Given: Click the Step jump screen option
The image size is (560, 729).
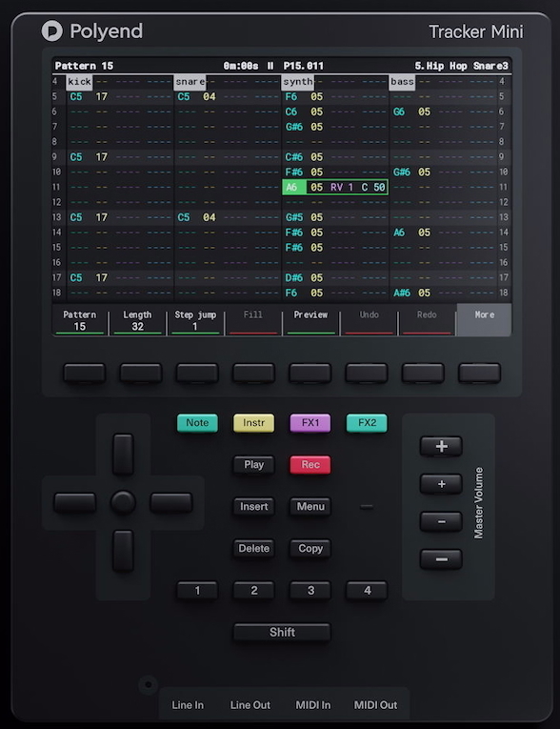Looking at the screenshot, I should (195, 320).
